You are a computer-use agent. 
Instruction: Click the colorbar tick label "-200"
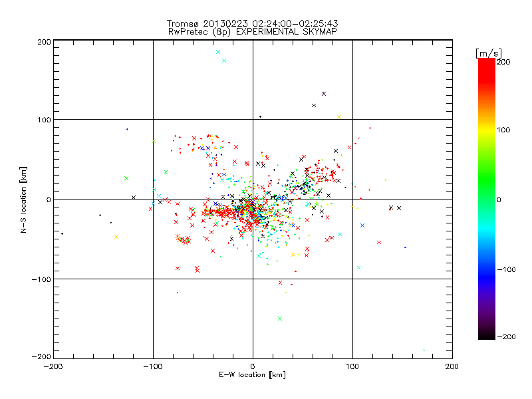[x=507, y=337]
